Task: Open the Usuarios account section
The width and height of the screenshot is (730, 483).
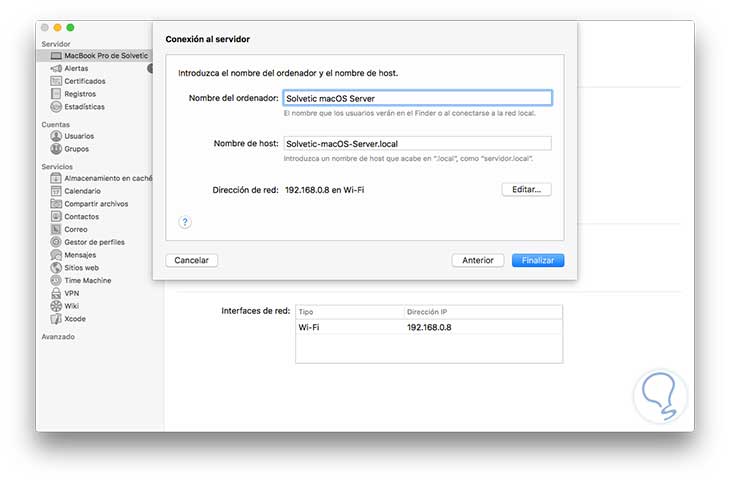Action: point(79,135)
